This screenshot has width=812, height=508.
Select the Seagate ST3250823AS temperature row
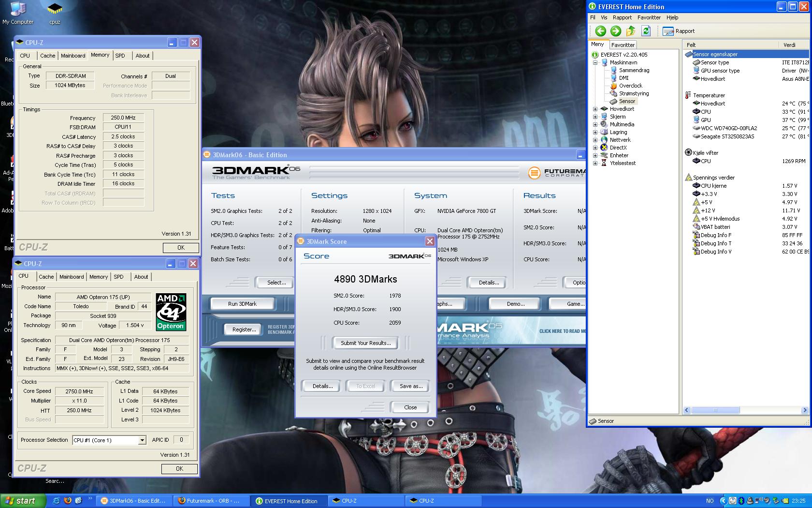click(x=747, y=136)
